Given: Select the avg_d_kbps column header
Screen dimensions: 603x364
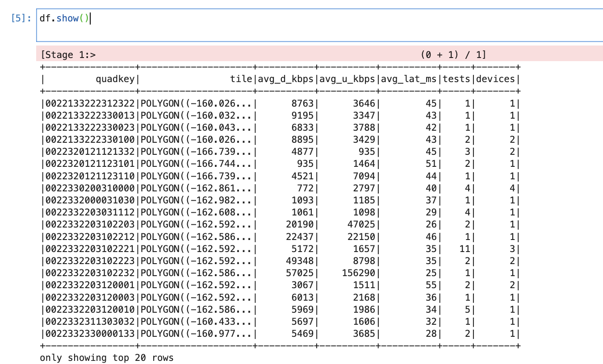Looking at the screenshot, I should coord(287,79).
